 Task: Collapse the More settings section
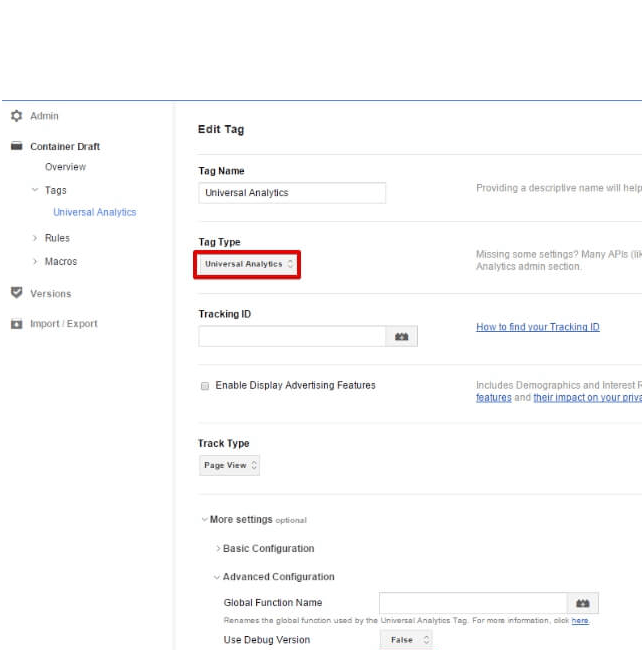204,519
